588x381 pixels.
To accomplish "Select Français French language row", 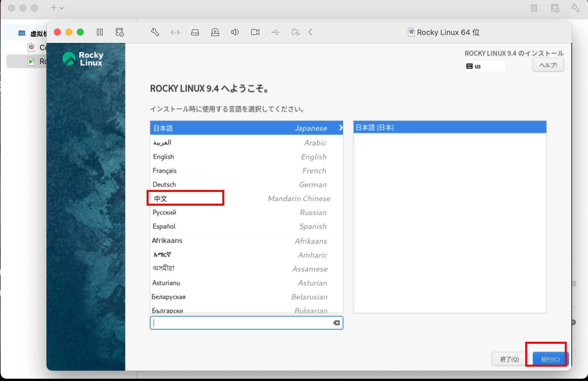I will [246, 171].
